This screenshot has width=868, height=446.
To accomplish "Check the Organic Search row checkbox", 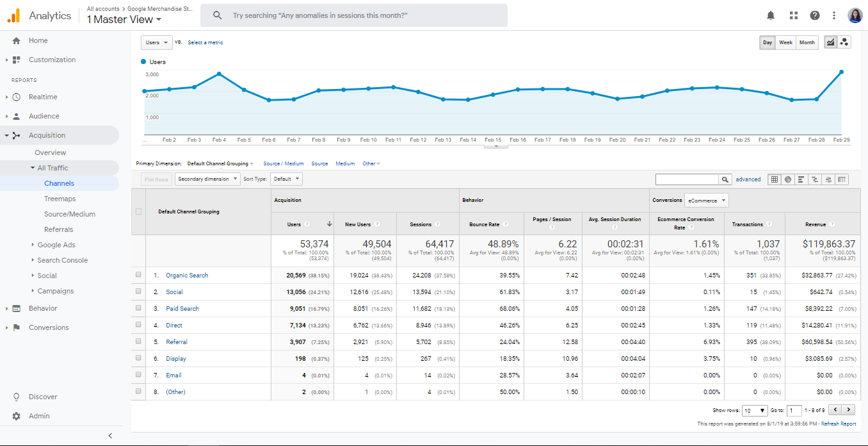I will pos(138,275).
